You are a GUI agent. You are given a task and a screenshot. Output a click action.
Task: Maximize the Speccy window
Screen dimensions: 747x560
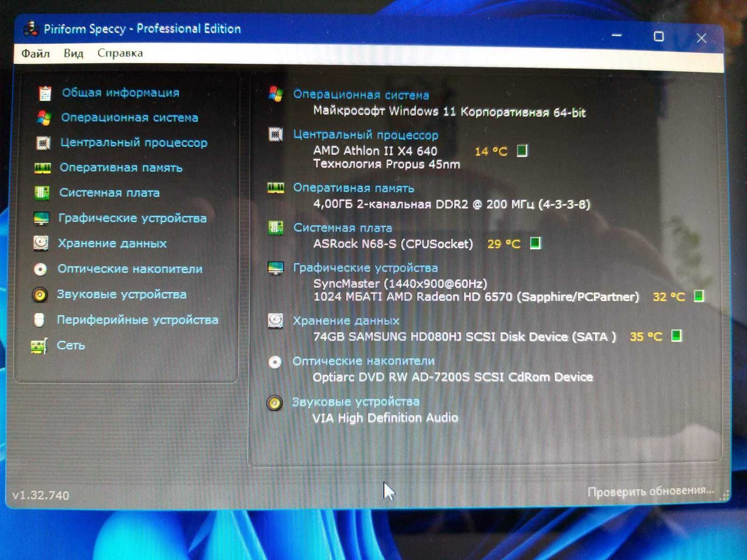coord(659,36)
